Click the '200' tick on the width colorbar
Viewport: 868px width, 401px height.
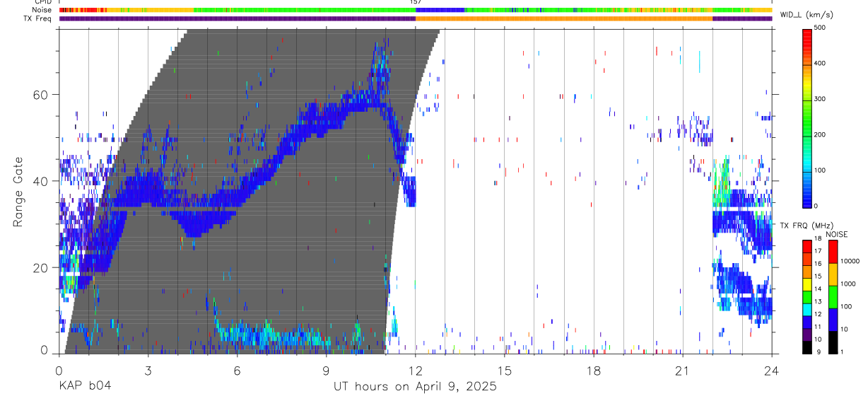[820, 134]
